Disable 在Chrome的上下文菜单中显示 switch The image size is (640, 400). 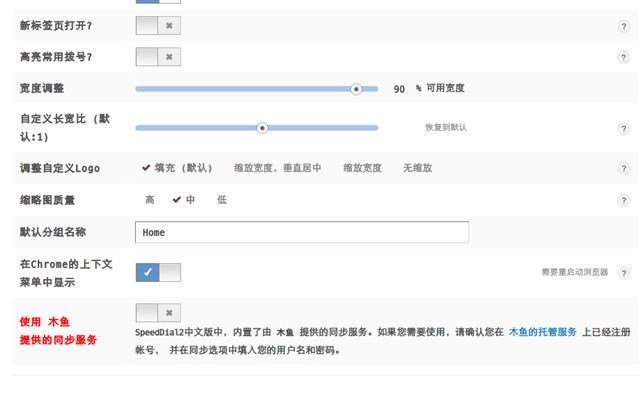(158, 272)
